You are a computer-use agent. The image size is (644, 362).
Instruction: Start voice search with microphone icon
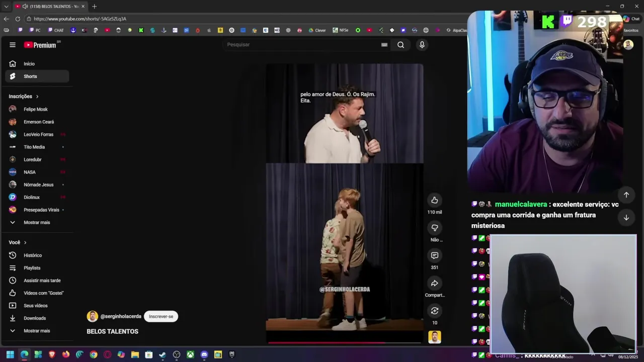422,45
